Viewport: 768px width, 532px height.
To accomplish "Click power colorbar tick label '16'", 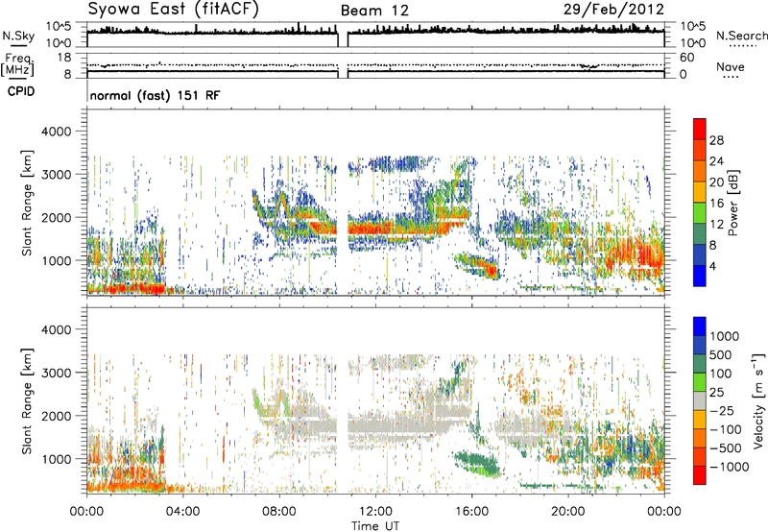I will point(716,204).
